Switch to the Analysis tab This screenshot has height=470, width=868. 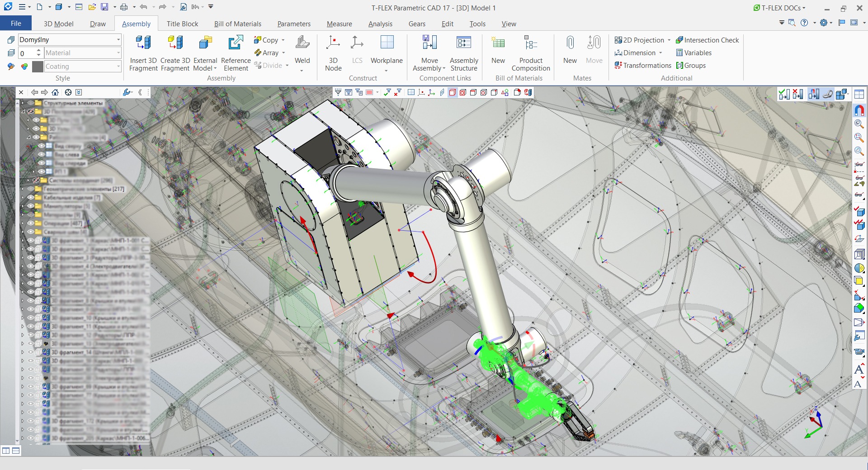click(380, 24)
